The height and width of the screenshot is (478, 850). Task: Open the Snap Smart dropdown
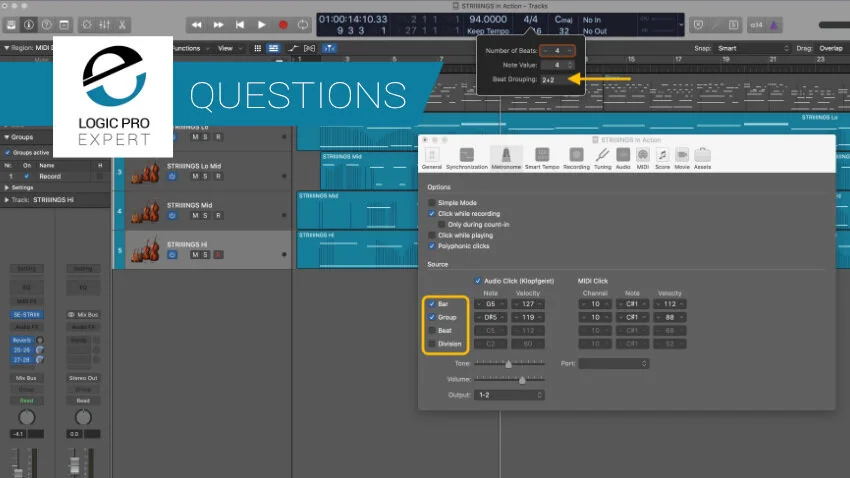[x=752, y=48]
